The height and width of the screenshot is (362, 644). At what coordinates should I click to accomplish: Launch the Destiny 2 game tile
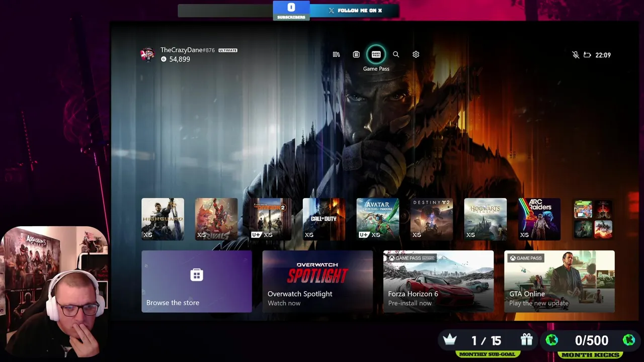[x=432, y=219]
